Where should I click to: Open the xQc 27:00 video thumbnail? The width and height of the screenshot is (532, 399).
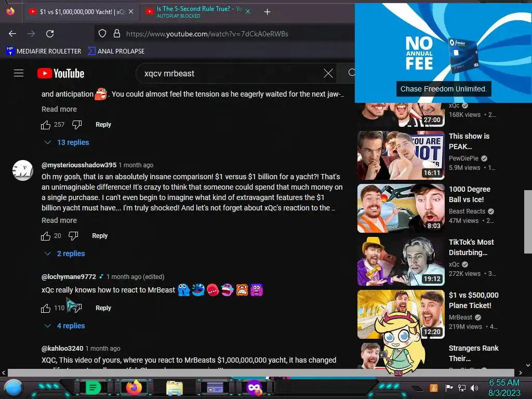tap(401, 115)
